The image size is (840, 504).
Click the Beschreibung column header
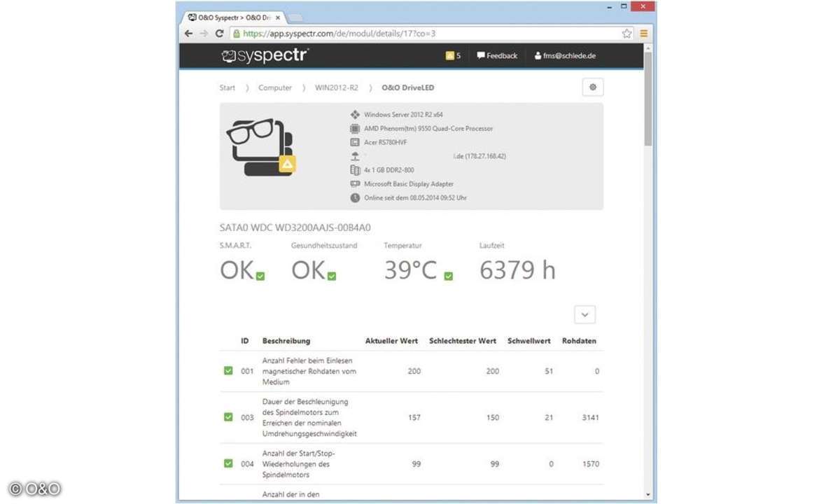(286, 341)
